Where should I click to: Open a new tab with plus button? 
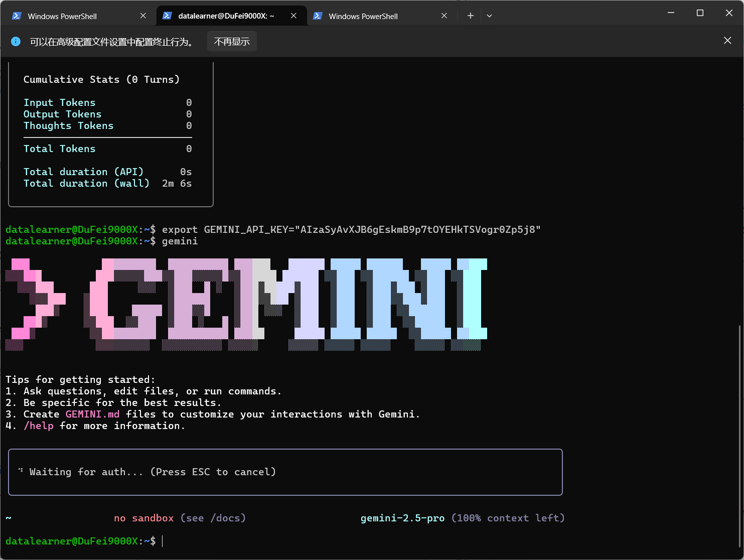(470, 16)
